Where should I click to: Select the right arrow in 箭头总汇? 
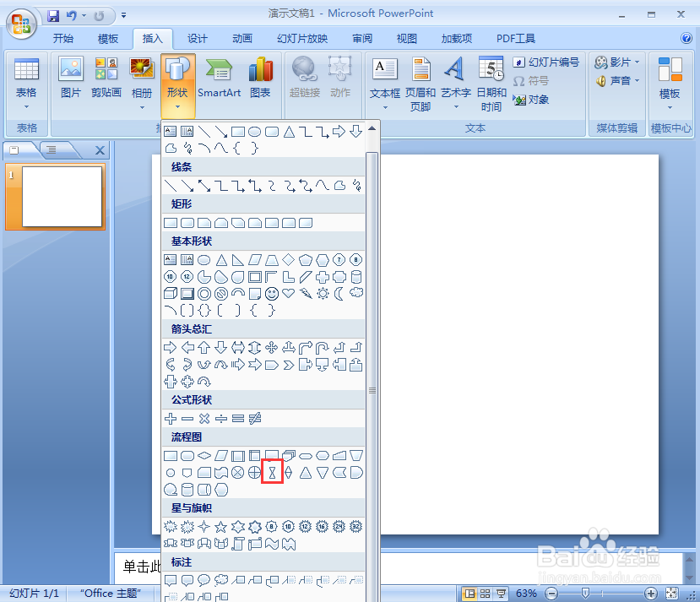click(x=170, y=347)
